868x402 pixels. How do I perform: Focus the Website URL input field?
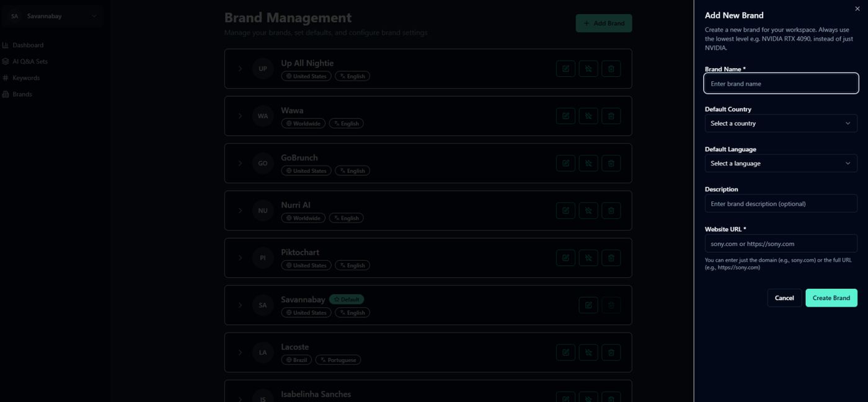click(x=781, y=243)
